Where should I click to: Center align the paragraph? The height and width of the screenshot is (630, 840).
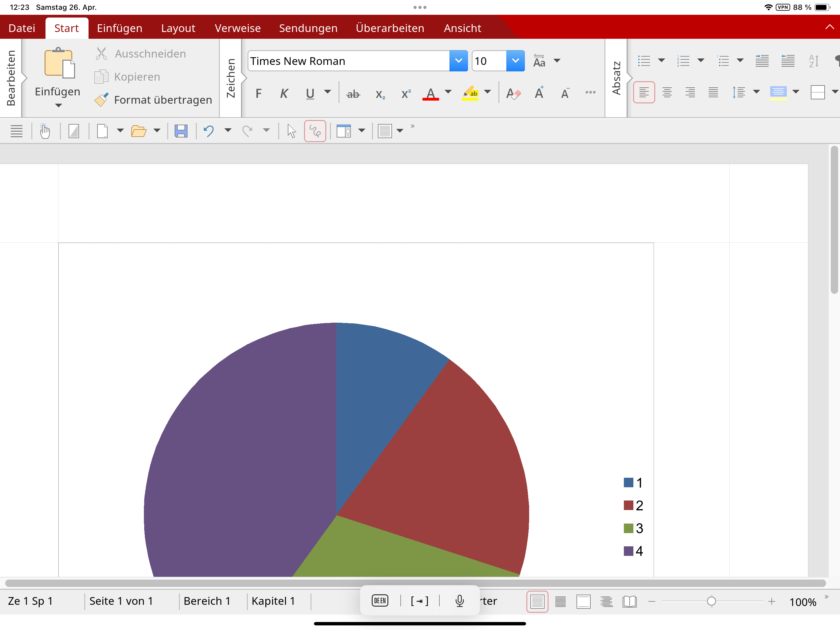coord(667,92)
